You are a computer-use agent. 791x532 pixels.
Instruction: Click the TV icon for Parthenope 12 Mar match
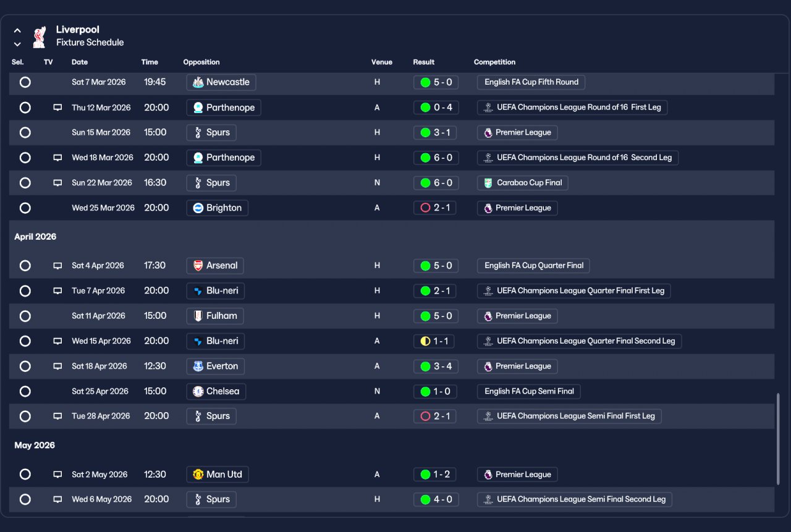click(57, 108)
